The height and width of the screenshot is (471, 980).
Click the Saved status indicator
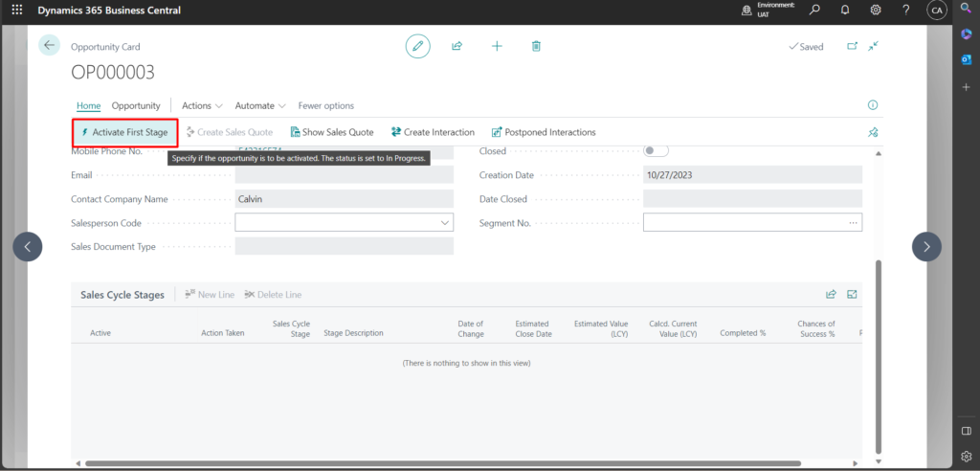click(x=806, y=46)
